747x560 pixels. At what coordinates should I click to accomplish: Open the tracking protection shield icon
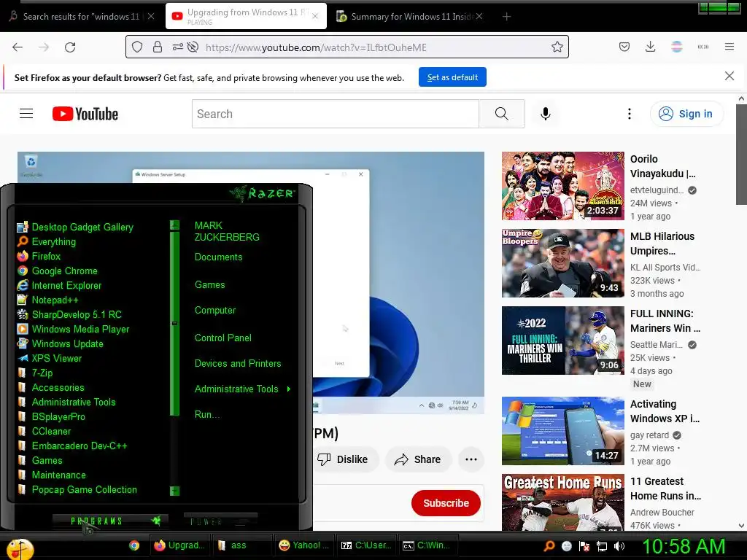137,47
